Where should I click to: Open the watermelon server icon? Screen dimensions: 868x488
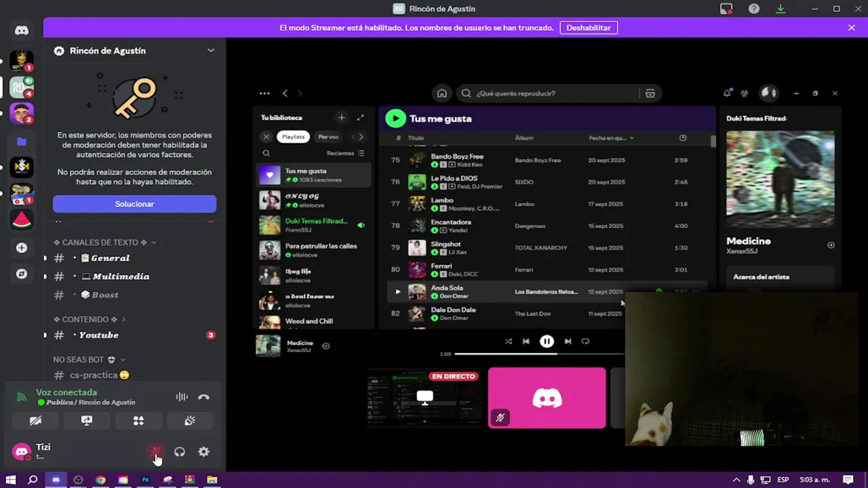[x=22, y=220]
